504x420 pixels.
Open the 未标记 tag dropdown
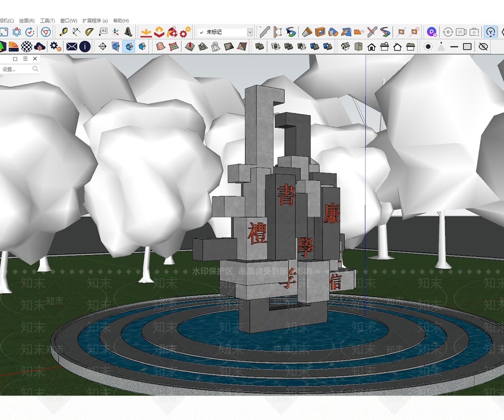click(x=226, y=32)
